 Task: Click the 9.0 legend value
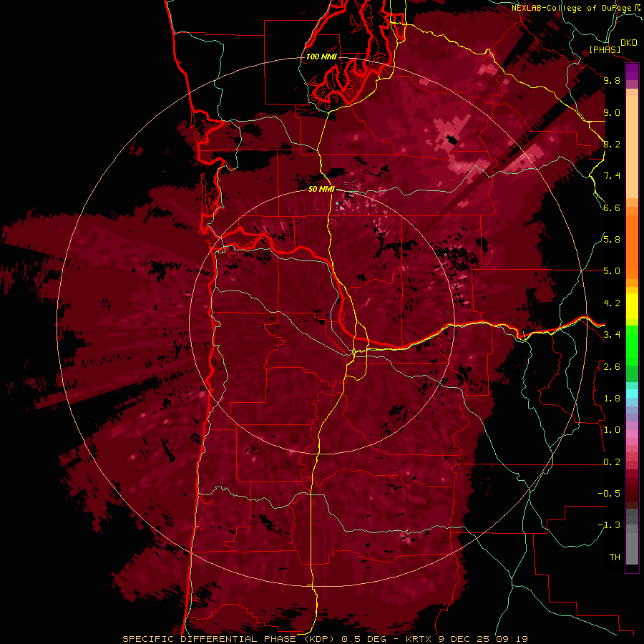click(612, 112)
